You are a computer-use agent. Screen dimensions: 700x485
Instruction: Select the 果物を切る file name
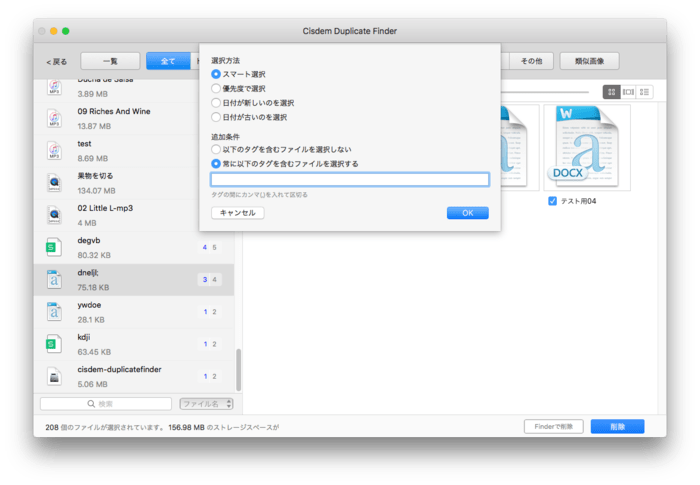coord(95,176)
